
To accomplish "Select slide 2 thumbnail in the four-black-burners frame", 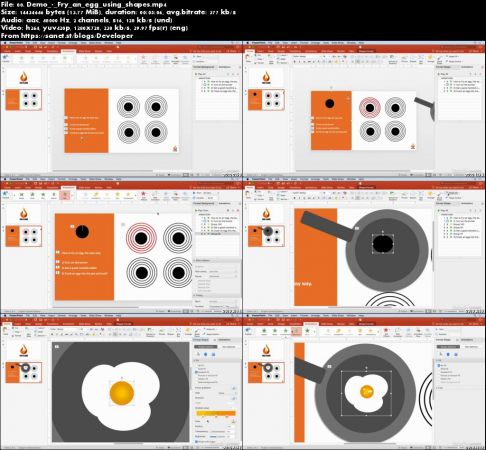I will (x=23, y=100).
